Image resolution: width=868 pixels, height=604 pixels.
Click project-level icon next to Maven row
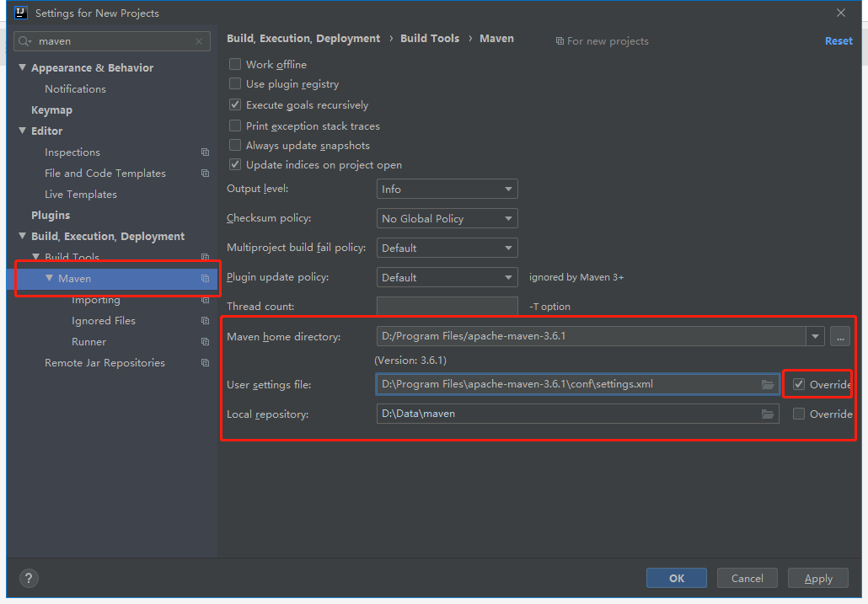point(206,279)
